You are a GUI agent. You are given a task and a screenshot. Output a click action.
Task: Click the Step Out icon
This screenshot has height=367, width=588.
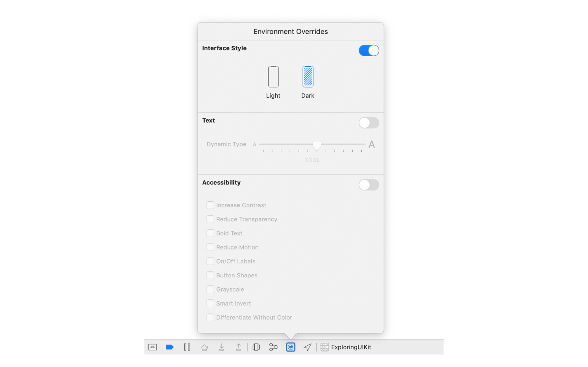tap(239, 347)
